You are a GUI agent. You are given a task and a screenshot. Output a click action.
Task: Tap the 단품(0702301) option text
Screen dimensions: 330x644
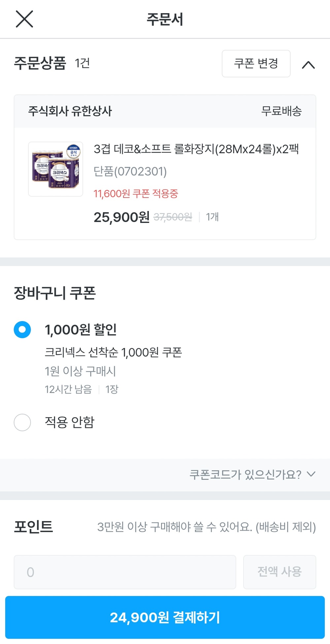(x=130, y=171)
